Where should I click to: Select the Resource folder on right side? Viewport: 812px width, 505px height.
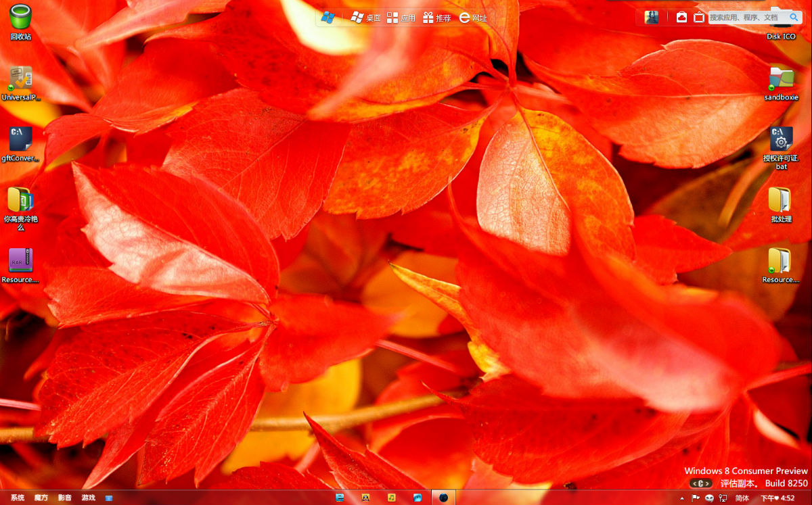[x=780, y=266]
